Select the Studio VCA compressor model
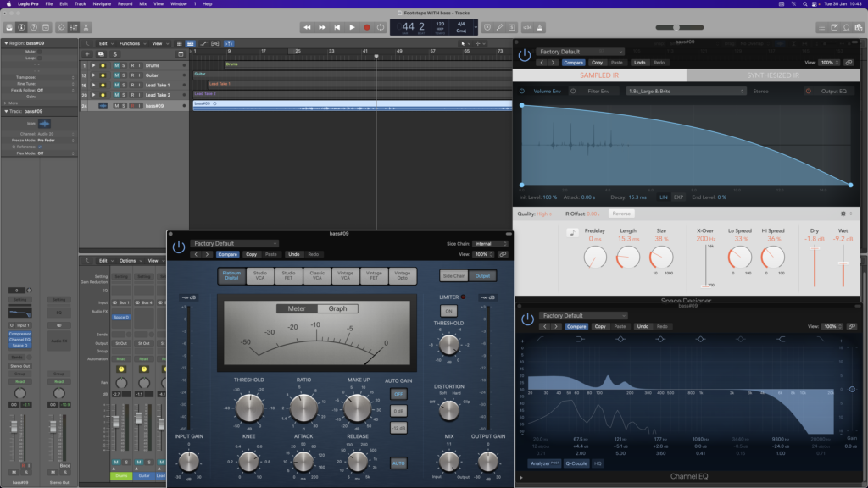The width and height of the screenshot is (868, 488). [260, 275]
